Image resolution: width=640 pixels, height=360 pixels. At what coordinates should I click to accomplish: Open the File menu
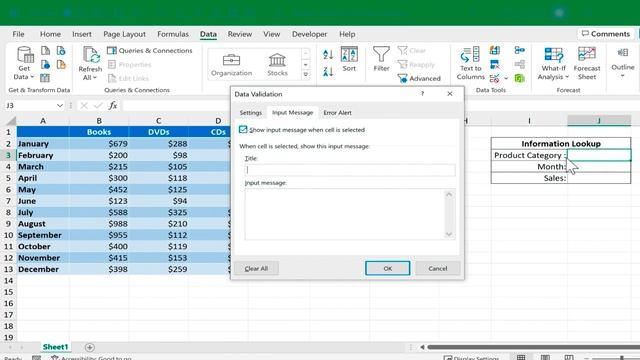(x=18, y=34)
